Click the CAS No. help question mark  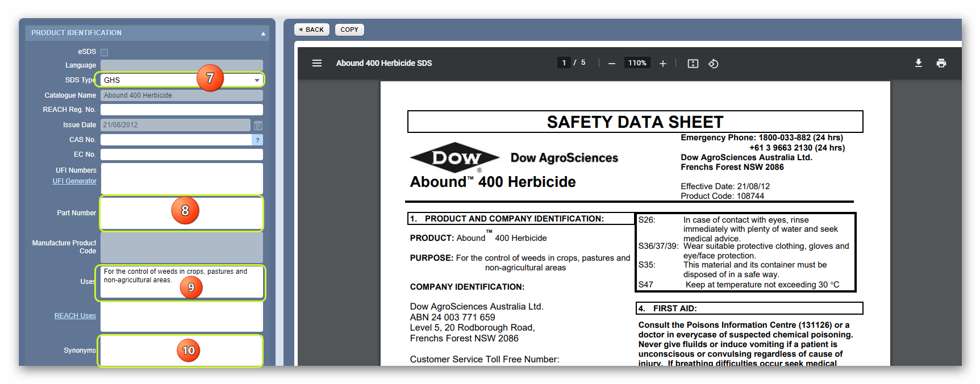257,140
